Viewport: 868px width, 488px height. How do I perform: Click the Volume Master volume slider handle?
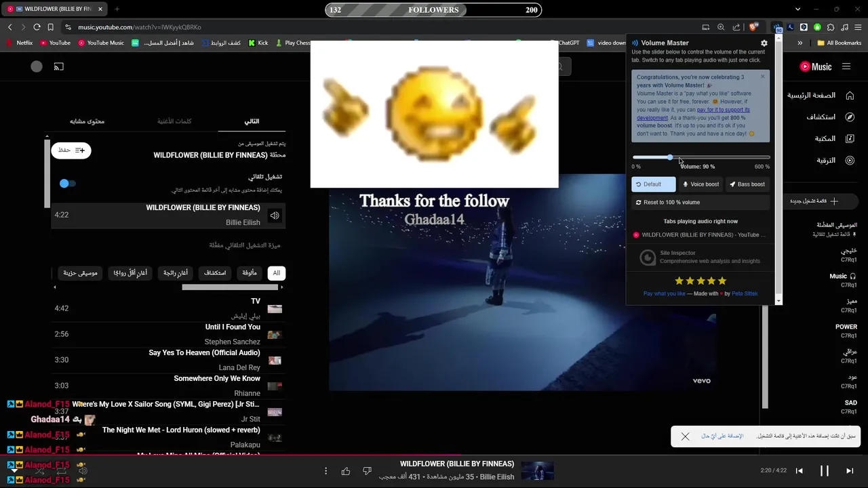pos(670,157)
